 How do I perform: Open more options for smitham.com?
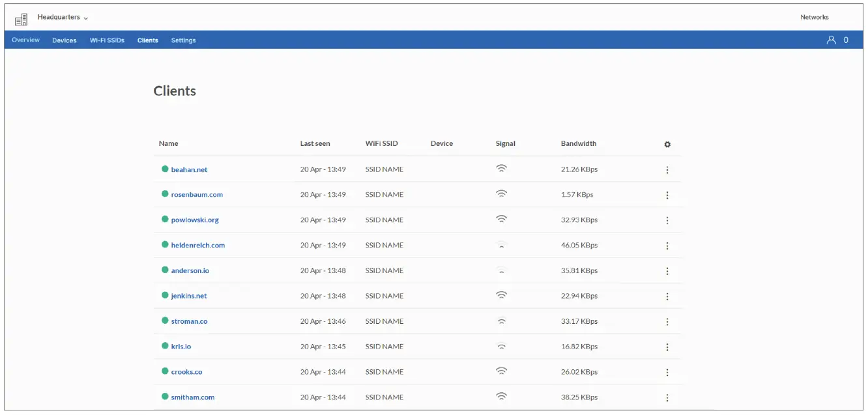click(667, 398)
